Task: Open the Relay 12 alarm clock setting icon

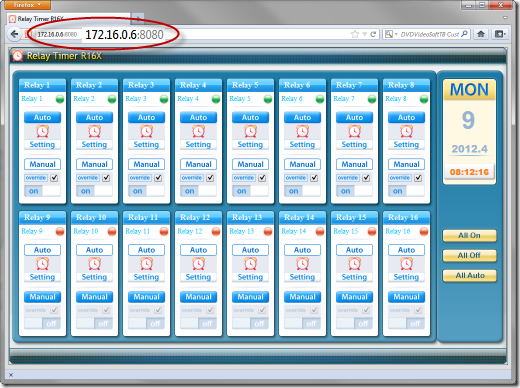Action: coord(198,264)
